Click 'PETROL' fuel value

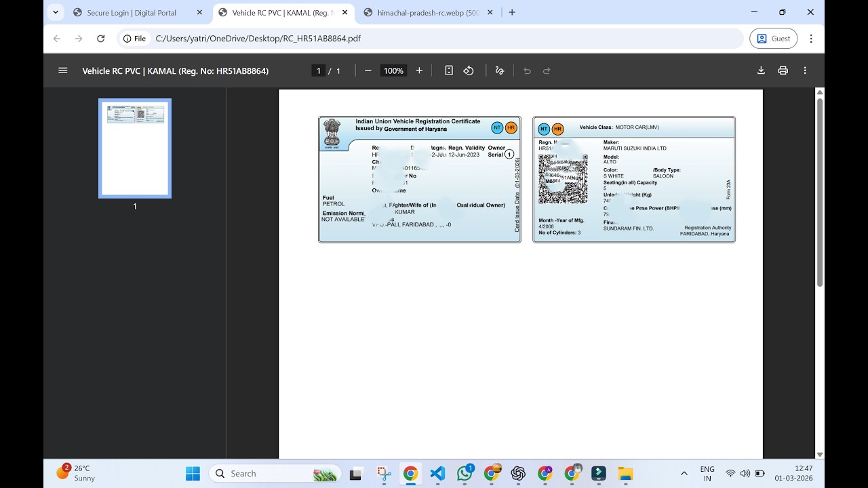(x=334, y=204)
